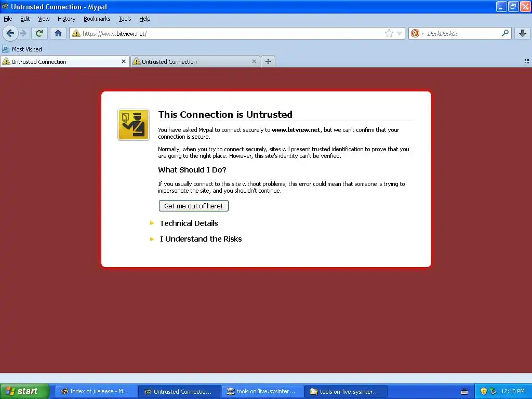Click the Mypal raccoon icon in title bar
Screen dimensions: 532x399
click(x=5, y=6)
